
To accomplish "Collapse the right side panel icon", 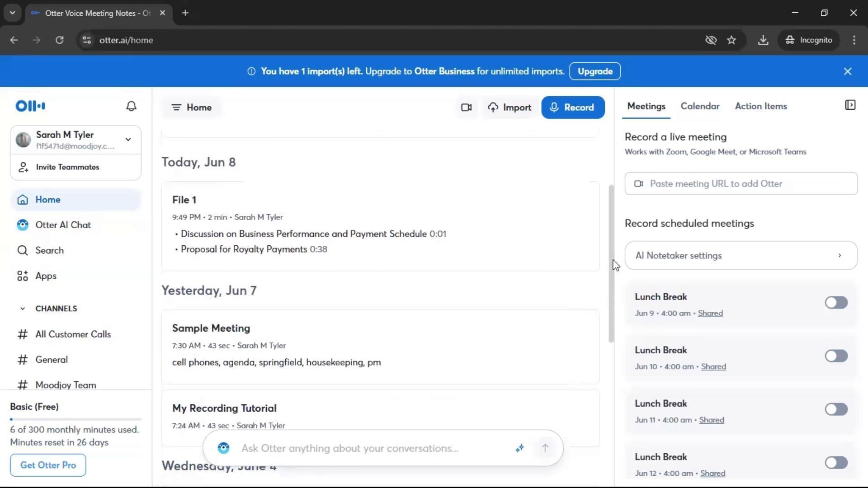I will pyautogui.click(x=850, y=105).
